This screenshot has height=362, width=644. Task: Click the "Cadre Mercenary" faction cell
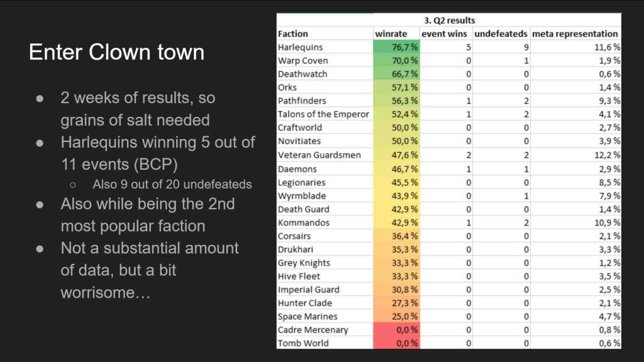click(313, 330)
